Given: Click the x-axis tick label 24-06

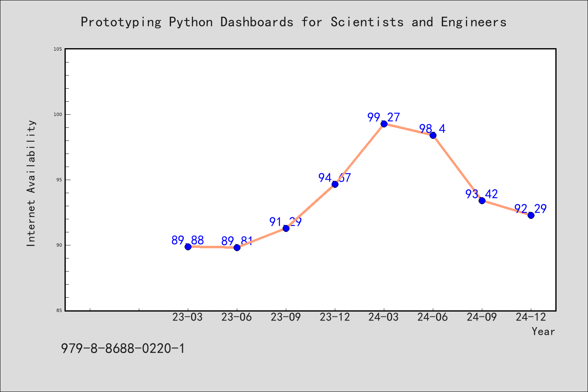Looking at the screenshot, I should [433, 317].
